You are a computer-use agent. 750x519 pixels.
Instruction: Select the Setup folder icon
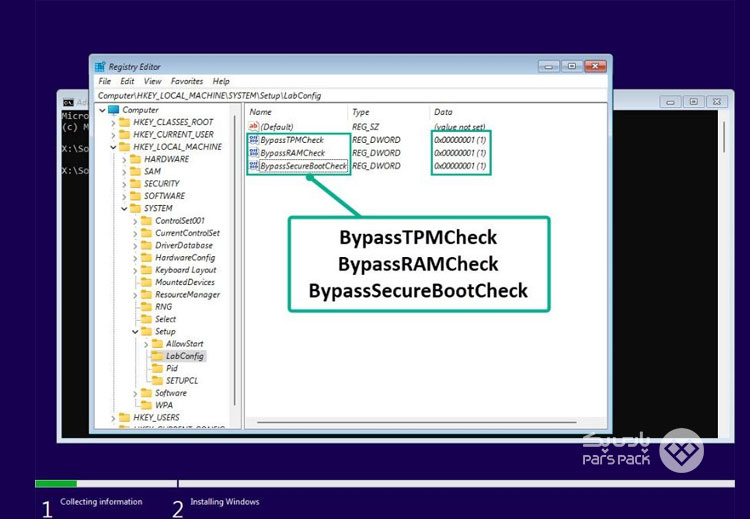(146, 331)
